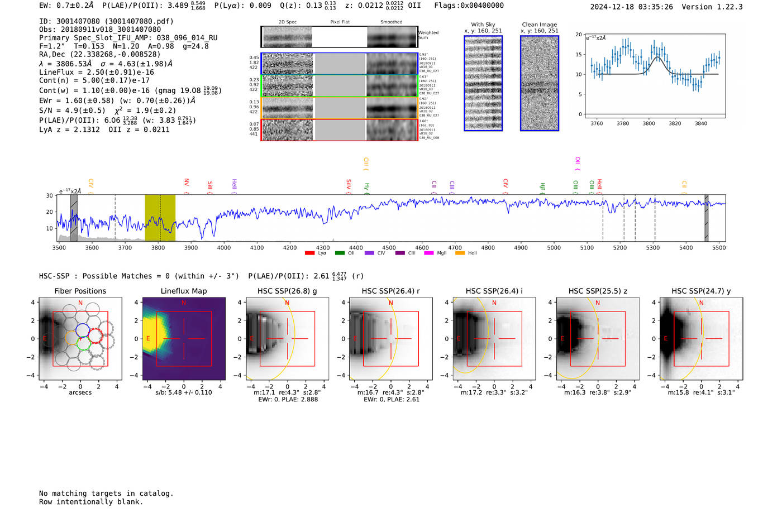This screenshot has height=532, width=782.
Task: Pick the orange HeII legend swatch
Action: click(460, 253)
